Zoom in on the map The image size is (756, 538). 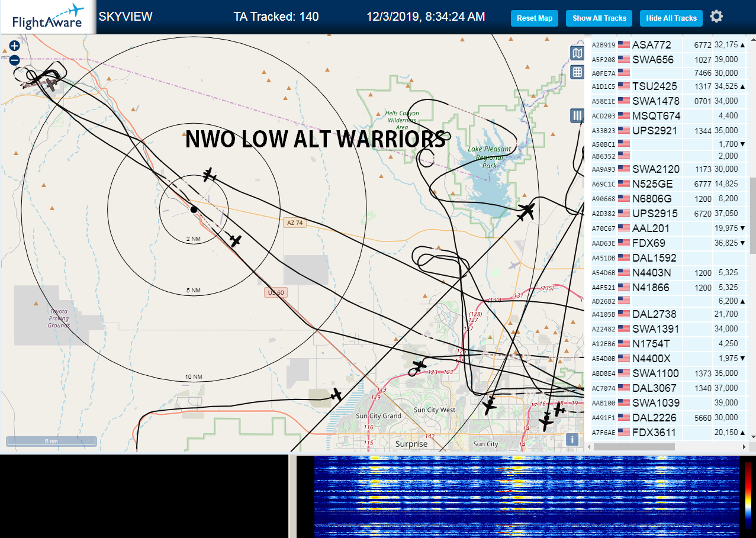pyautogui.click(x=14, y=46)
